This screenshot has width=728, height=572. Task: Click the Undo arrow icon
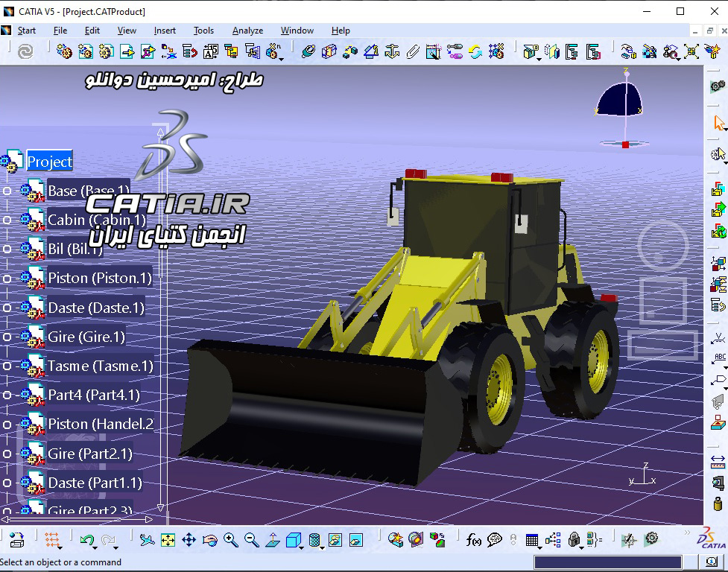pyautogui.click(x=86, y=539)
